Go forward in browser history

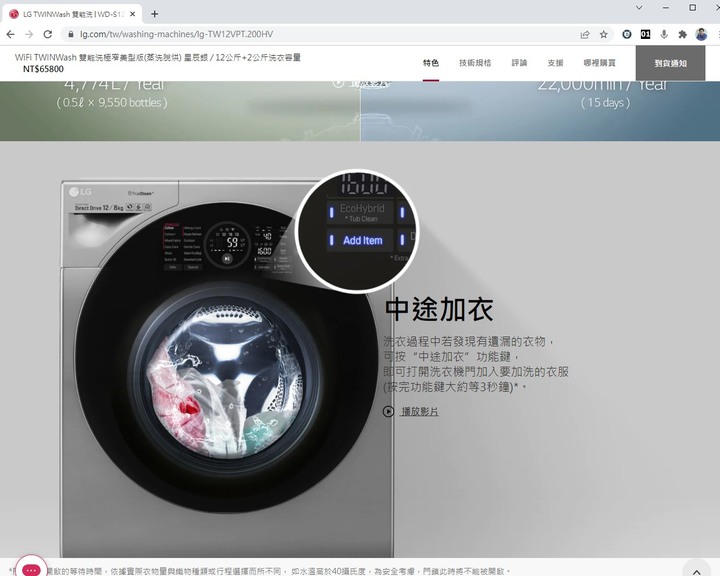29,34
